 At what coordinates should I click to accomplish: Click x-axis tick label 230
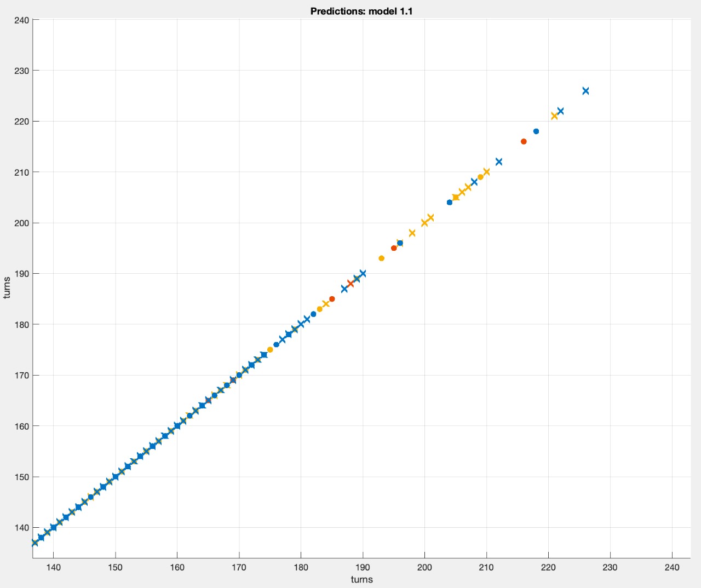(610, 567)
